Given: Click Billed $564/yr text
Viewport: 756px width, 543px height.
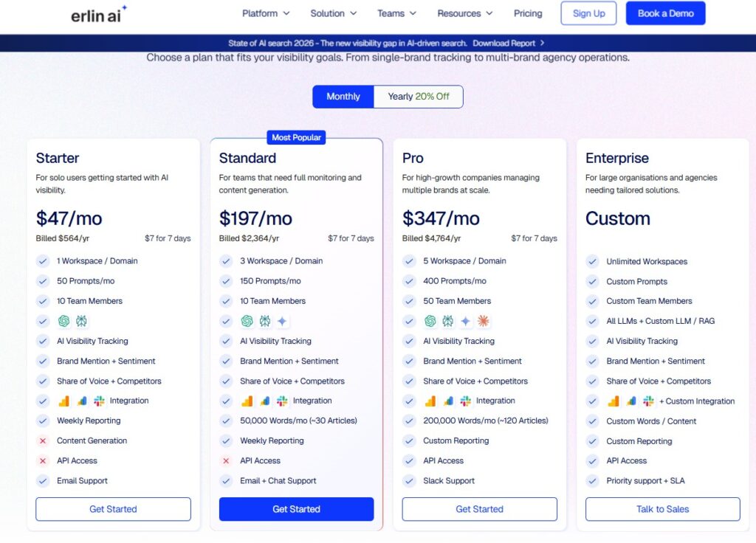Looking at the screenshot, I should coord(63,238).
